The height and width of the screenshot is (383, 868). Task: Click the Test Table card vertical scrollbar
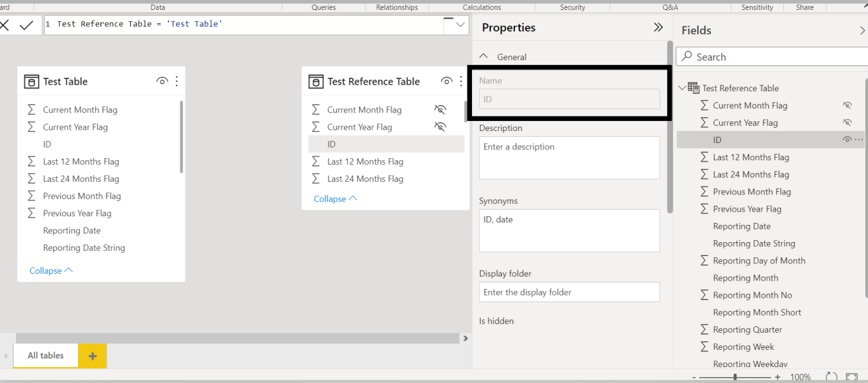click(x=181, y=137)
